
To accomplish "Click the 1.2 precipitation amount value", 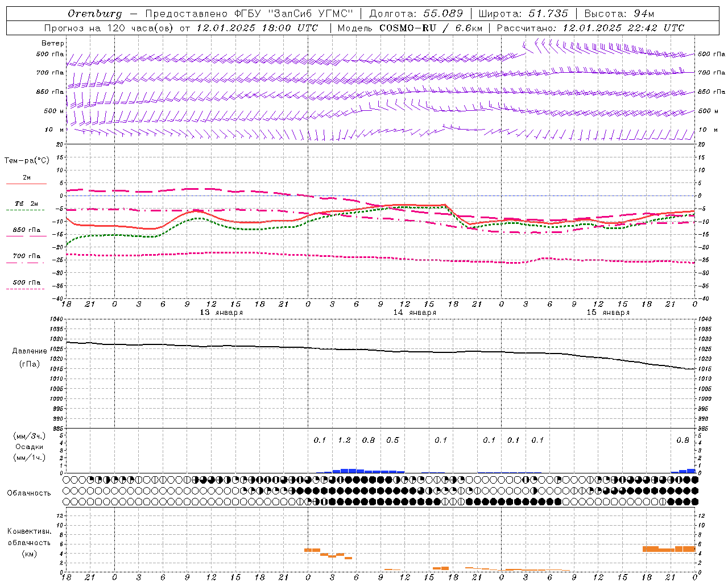I will pyautogui.click(x=344, y=440).
